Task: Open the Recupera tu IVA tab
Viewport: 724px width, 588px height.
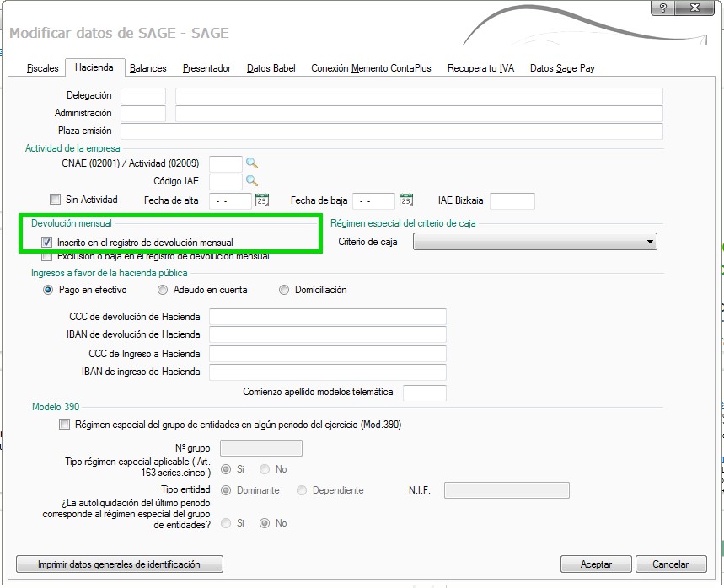Action: (480, 68)
